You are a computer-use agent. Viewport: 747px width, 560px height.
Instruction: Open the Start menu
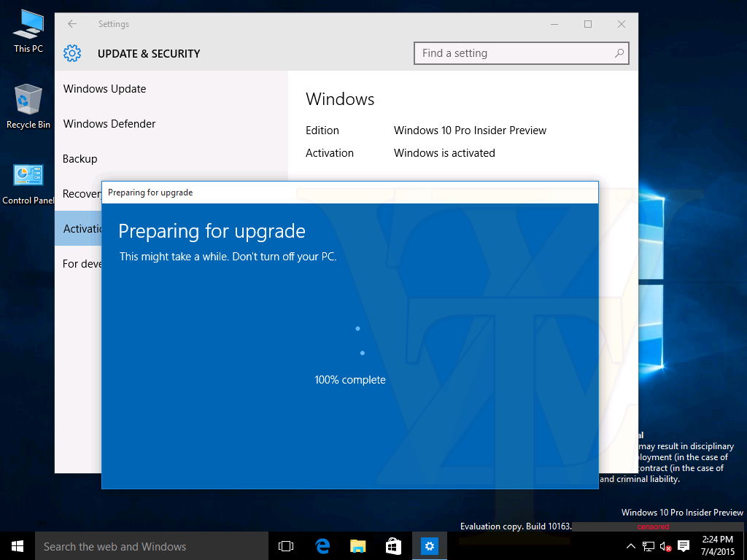tap(18, 546)
